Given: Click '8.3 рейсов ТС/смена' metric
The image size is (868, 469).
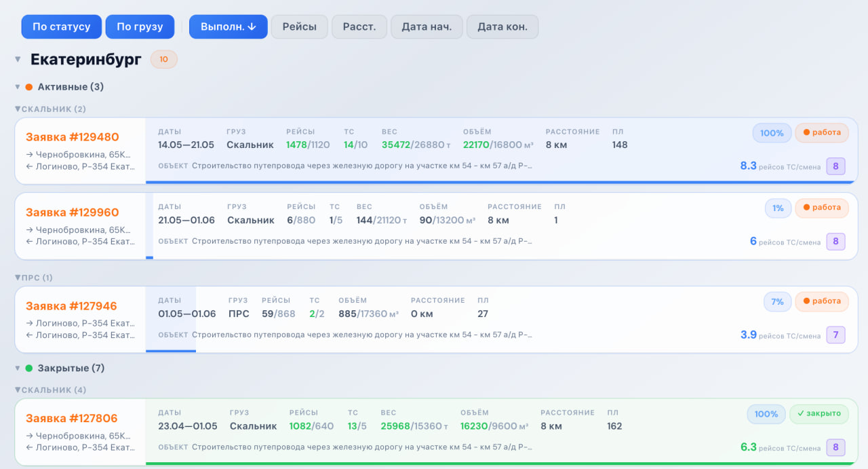Looking at the screenshot, I should 780,166.
